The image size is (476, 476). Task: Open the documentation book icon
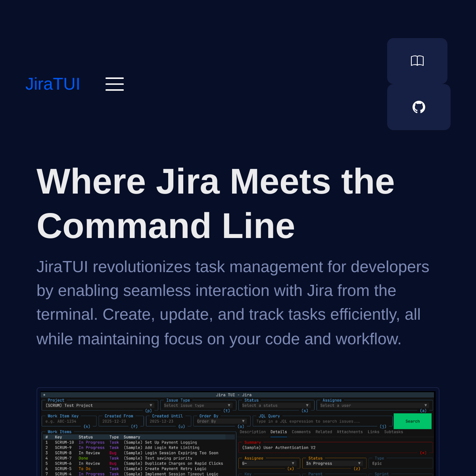point(417,61)
